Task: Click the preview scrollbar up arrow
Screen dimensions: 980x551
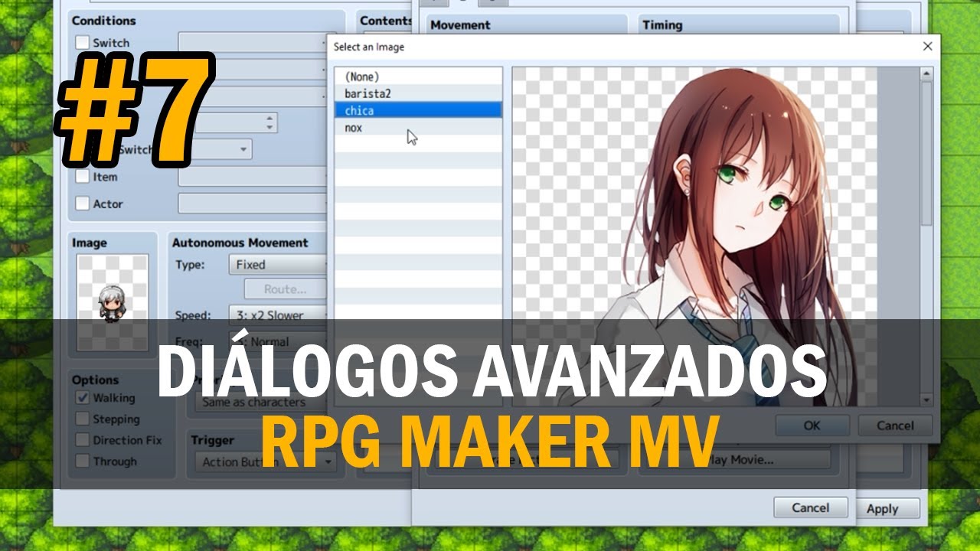Action: 926,74
